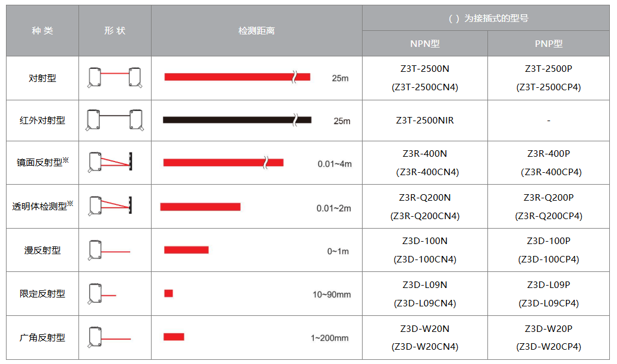The height and width of the screenshot is (364, 617).
Task: Click model number Z3D-W20P
Action: pyautogui.click(x=548, y=328)
